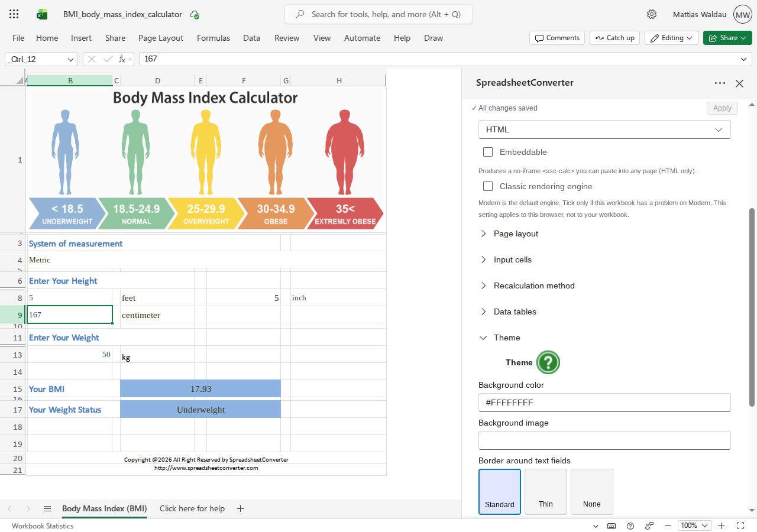
Task: Click the Comments button
Action: click(557, 38)
